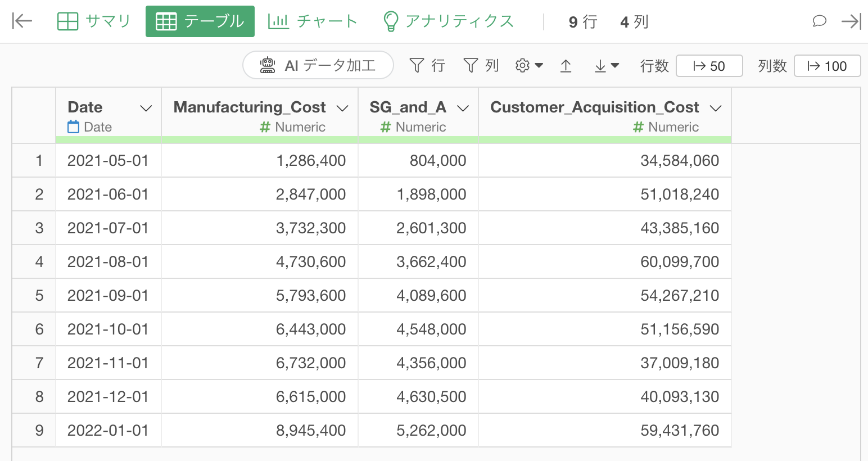
Task: Click Numeric type icon under Customer_Acquisition_Cost
Action: click(x=638, y=128)
